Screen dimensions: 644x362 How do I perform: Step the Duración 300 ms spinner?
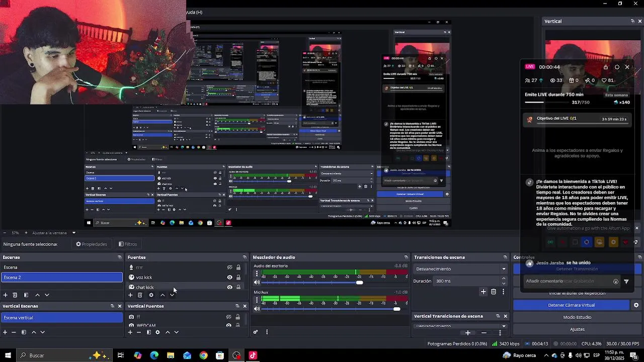(504, 281)
